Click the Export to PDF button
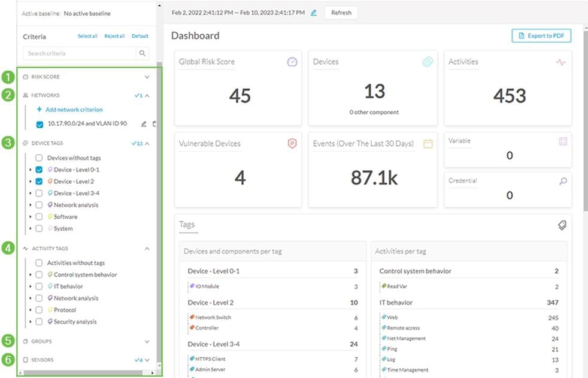The width and height of the screenshot is (588, 378). 541,35
